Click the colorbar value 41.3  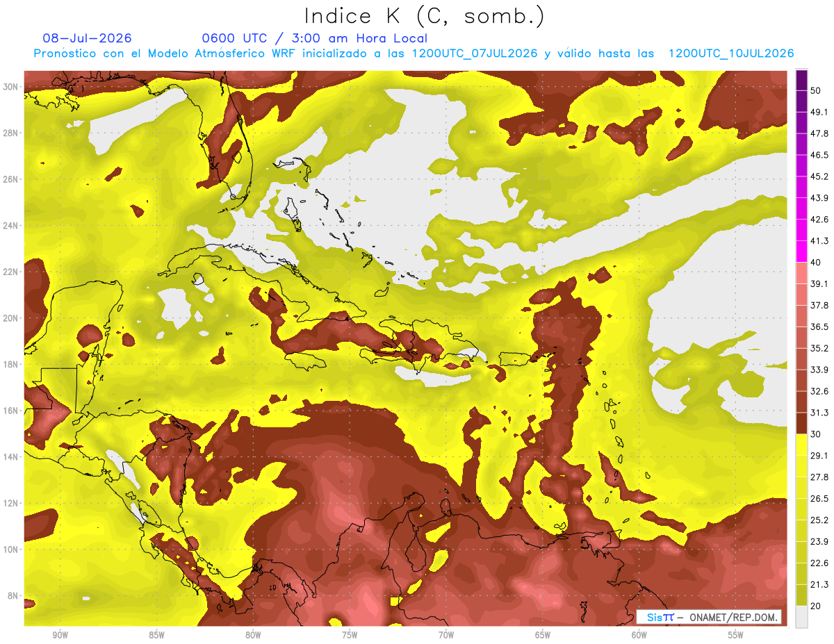(x=819, y=241)
